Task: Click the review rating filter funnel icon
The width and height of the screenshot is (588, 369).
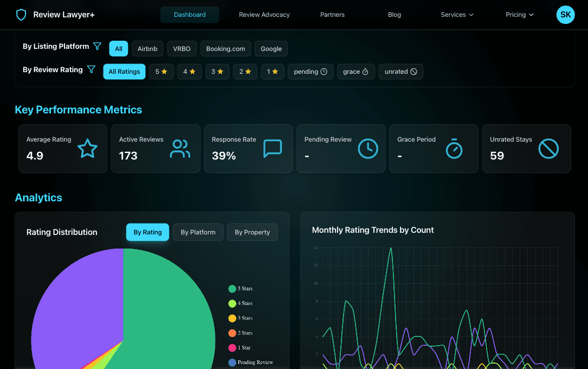Action: (91, 69)
